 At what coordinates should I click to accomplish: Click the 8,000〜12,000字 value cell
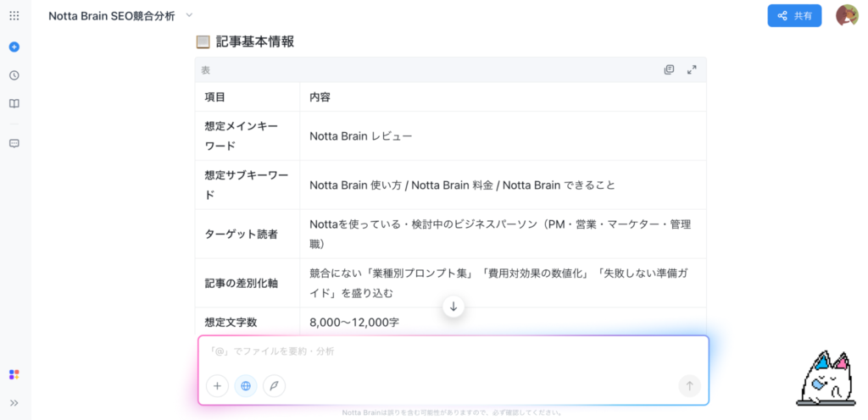(504, 322)
